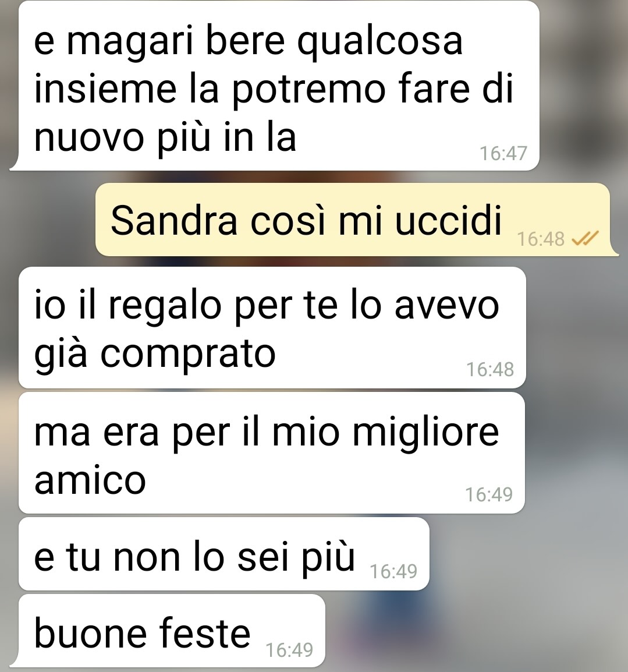Viewport: 628px width, 672px height.
Task: Tap the 16:49 timestamp beside 'buone feste'
Action: pyautogui.click(x=289, y=650)
